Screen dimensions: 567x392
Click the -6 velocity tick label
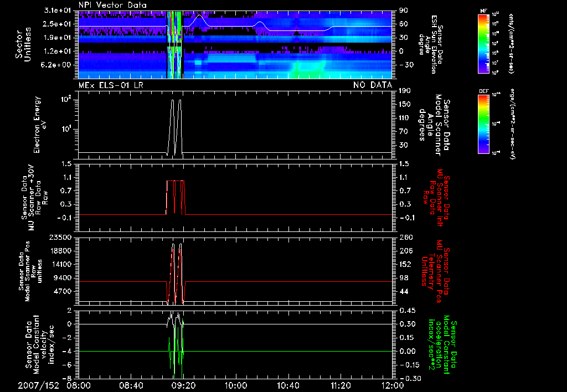pos(67,365)
